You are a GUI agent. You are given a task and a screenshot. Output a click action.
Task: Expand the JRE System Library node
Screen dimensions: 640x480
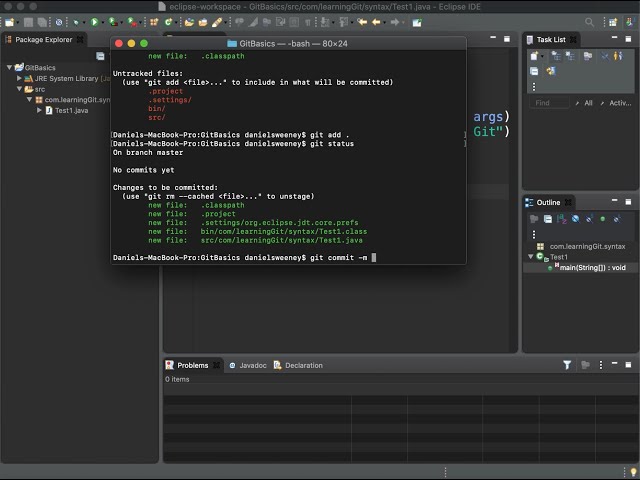19,78
